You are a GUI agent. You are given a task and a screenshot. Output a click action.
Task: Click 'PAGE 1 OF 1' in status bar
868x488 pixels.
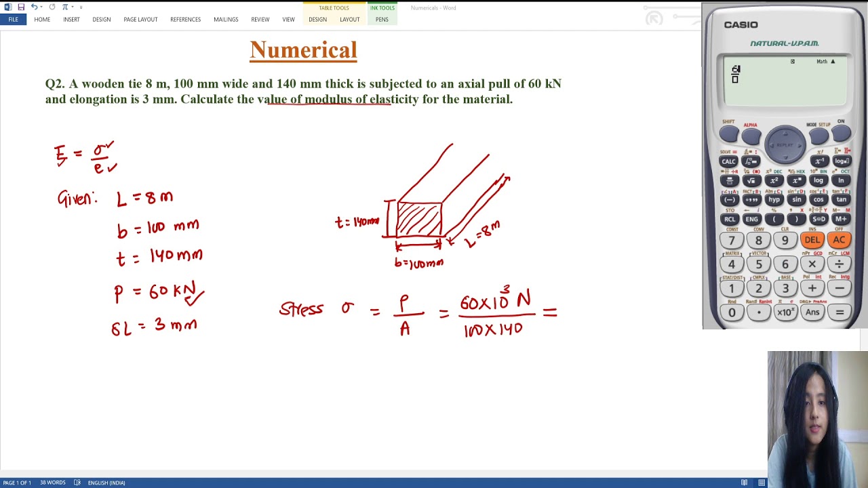(x=17, y=483)
